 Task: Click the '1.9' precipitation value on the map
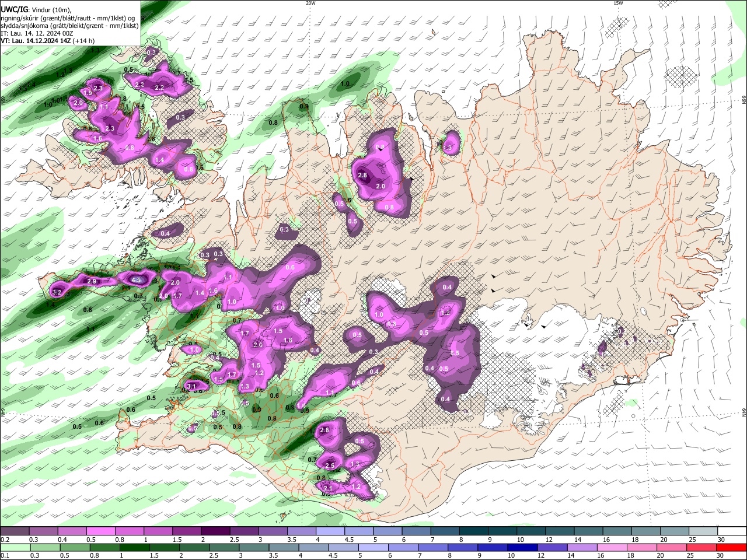88,93
